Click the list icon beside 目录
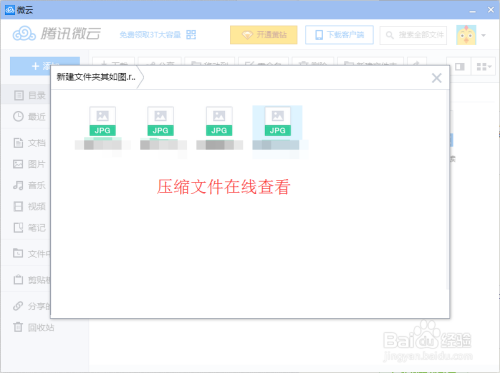The width and height of the screenshot is (500, 373). pos(19,95)
